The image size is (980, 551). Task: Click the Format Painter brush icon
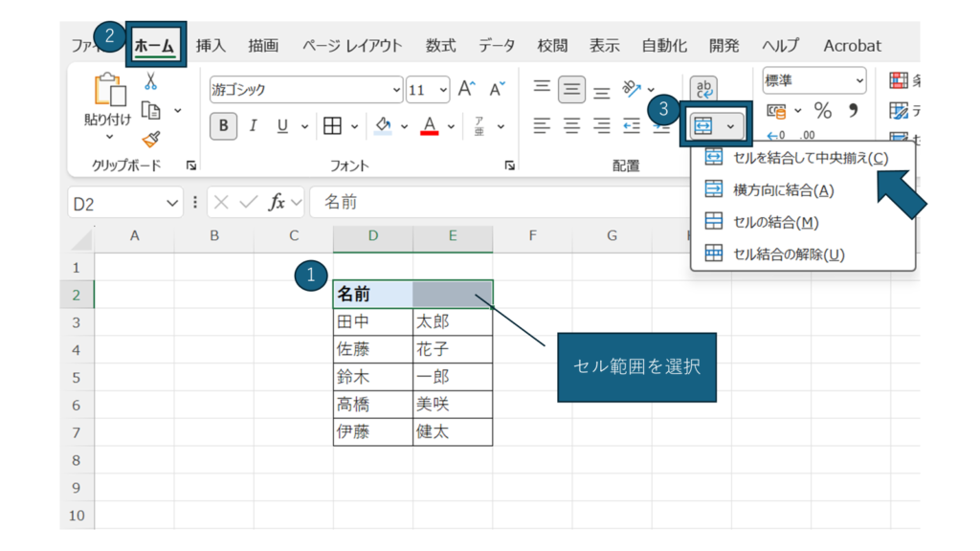(150, 139)
